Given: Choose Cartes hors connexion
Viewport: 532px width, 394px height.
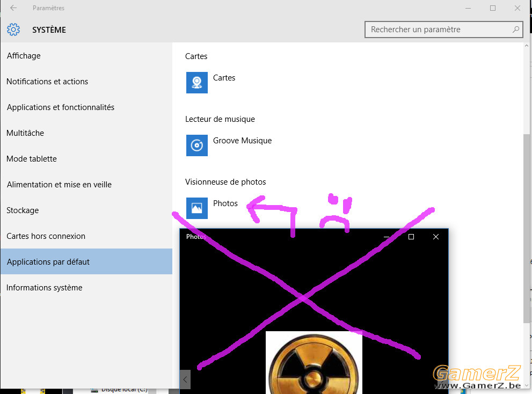Looking at the screenshot, I should coord(86,236).
